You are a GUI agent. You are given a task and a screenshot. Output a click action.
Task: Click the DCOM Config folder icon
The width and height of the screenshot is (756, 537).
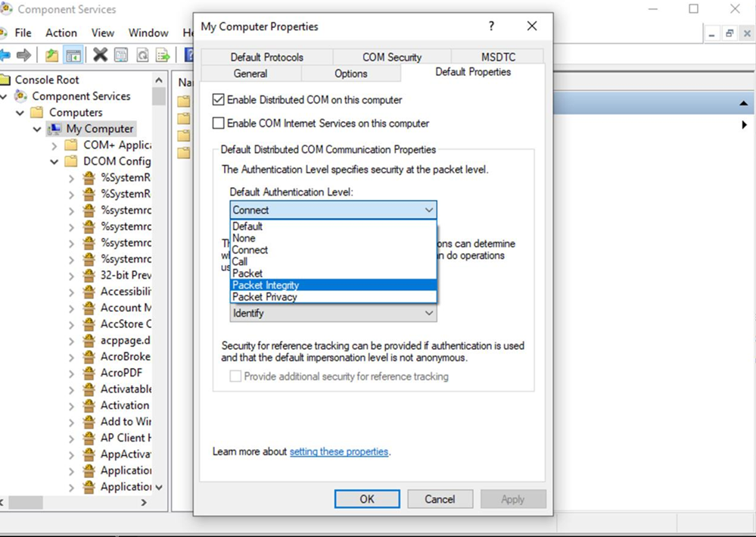click(71, 161)
